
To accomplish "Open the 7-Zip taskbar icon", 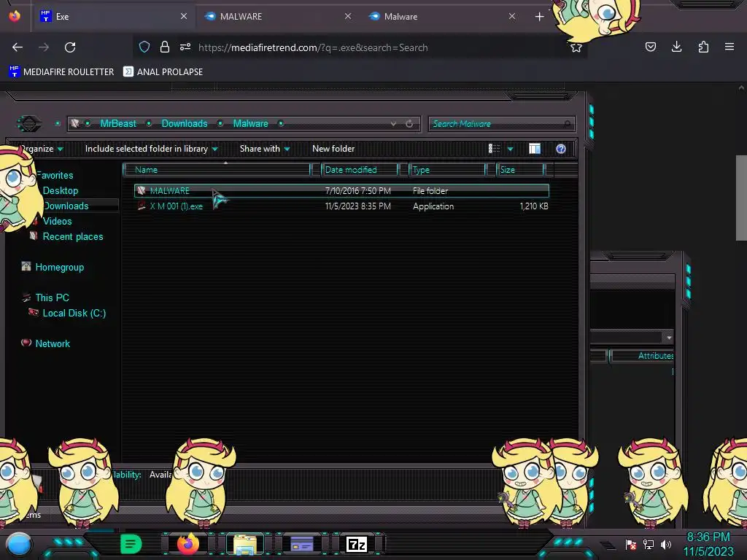I will click(357, 544).
